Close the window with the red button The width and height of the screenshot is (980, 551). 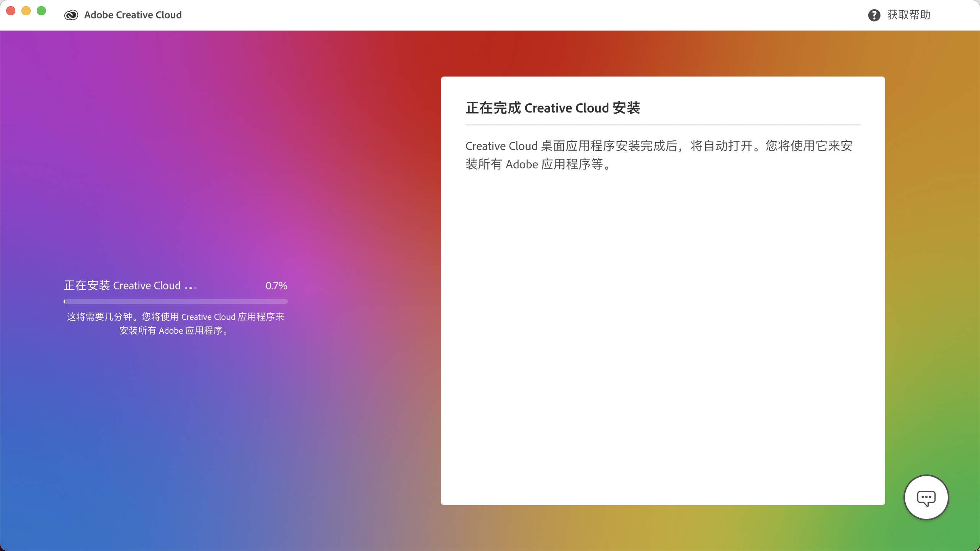click(x=11, y=11)
